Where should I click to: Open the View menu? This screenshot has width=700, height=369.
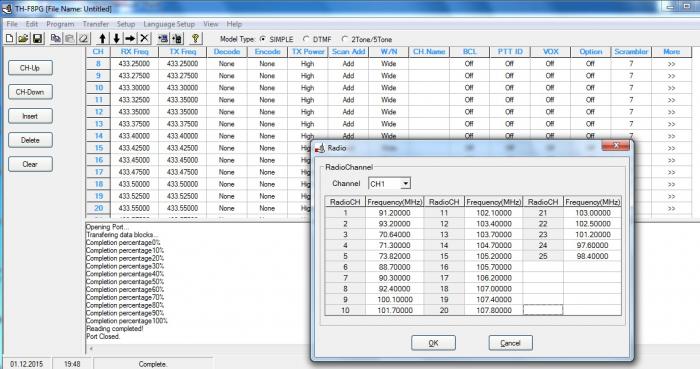(x=211, y=24)
